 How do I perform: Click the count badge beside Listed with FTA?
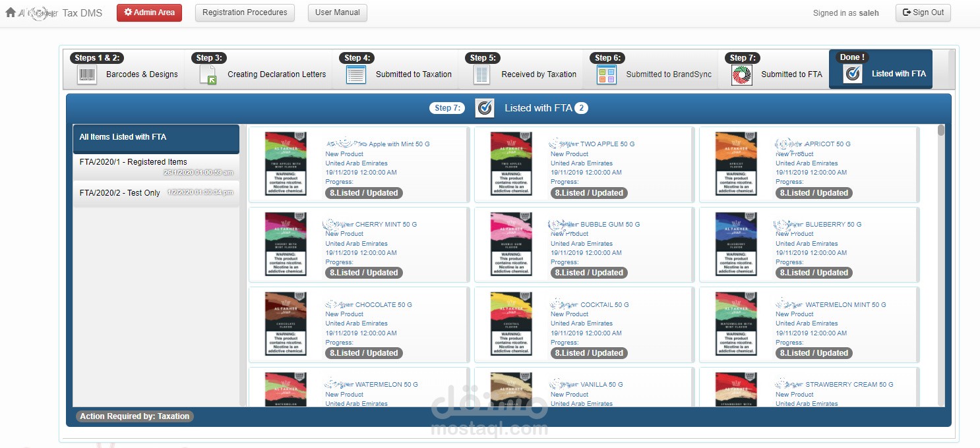(581, 108)
